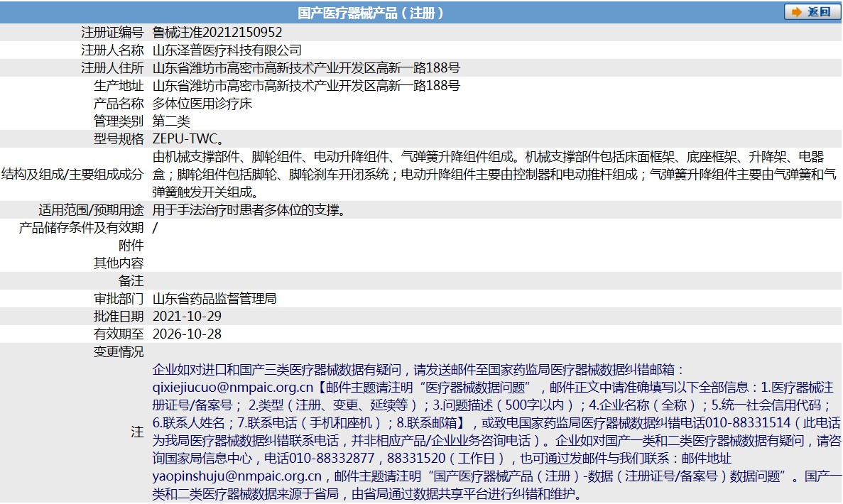Click the 附件 label
Image resolution: width=843 pixels, height=504 pixels.
[x=131, y=245]
